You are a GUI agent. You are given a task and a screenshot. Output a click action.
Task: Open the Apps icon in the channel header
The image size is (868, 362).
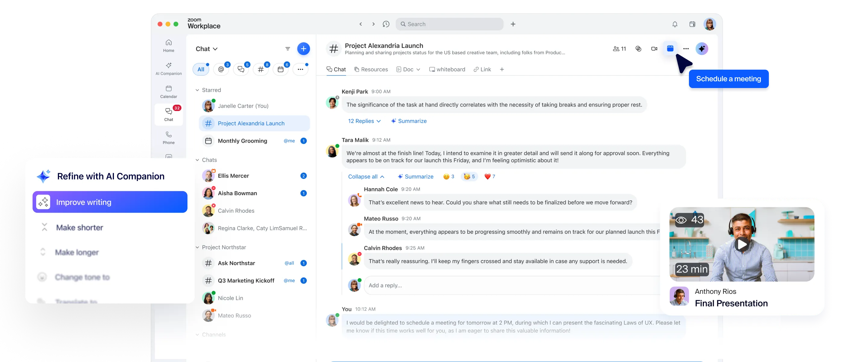[x=670, y=49]
